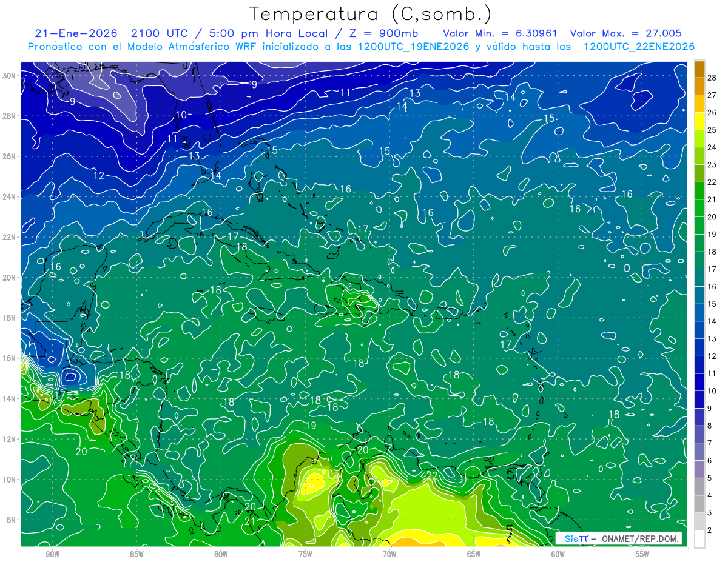Click the '10N' latitude axis label
This screenshot has width=728, height=562.
click(x=10, y=480)
